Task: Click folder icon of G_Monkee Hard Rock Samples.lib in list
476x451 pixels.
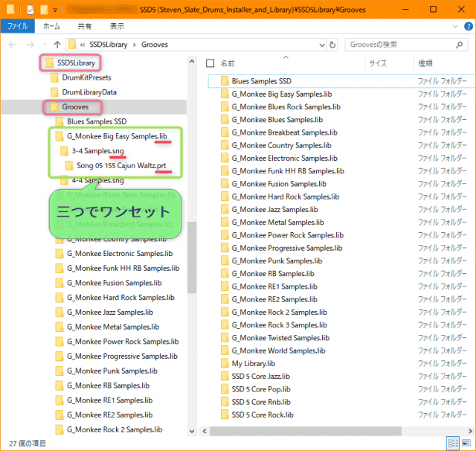Action: (x=225, y=196)
